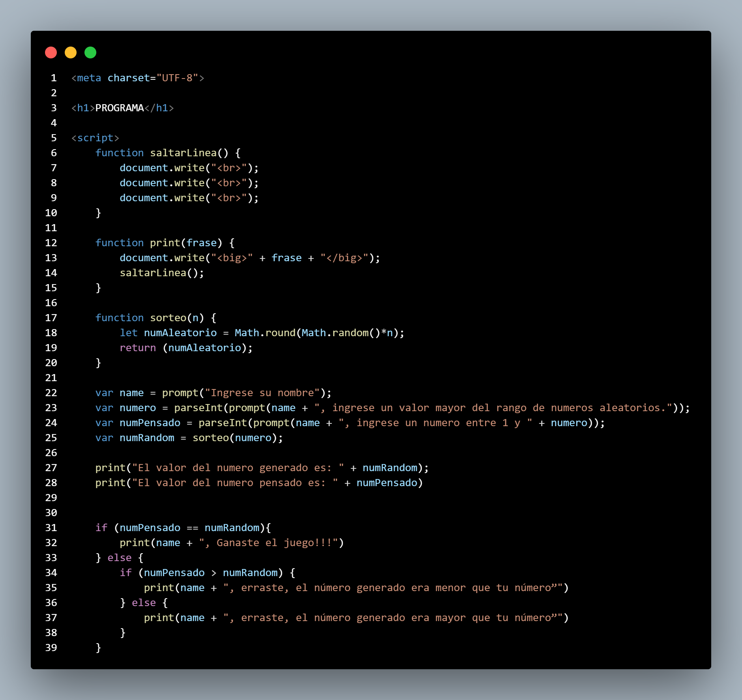Screen dimensions: 742x700
Task: Click the 'frase' variable on line 13
Action: pos(287,258)
